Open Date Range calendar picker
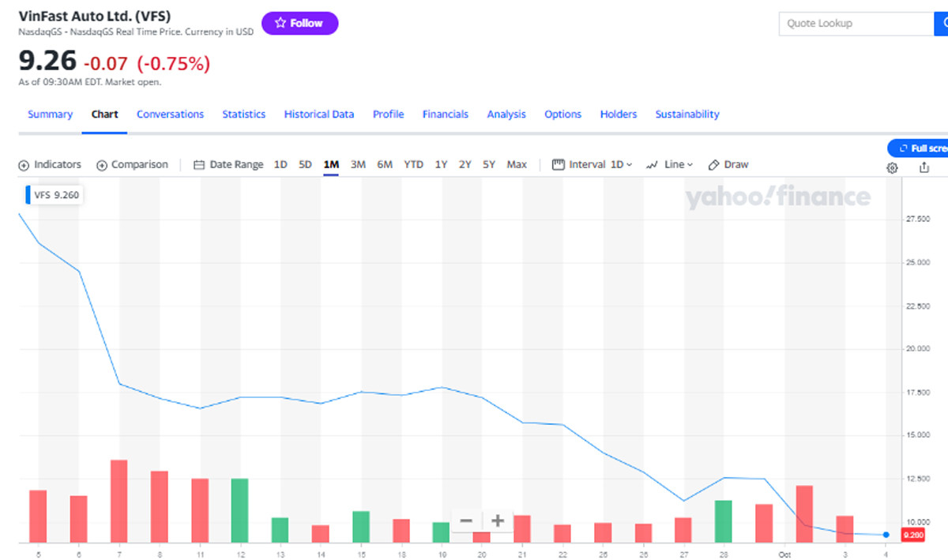Image resolution: width=948 pixels, height=560 pixels. (228, 164)
